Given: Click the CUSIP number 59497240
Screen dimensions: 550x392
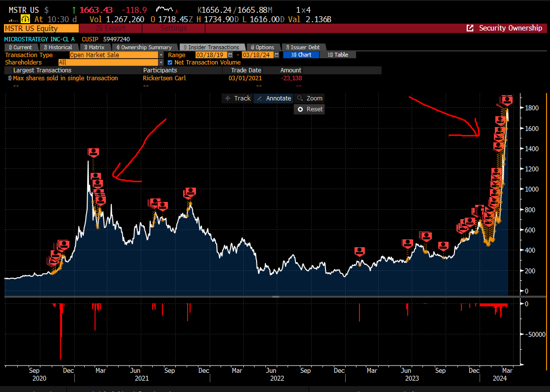Looking at the screenshot, I should (117, 39).
